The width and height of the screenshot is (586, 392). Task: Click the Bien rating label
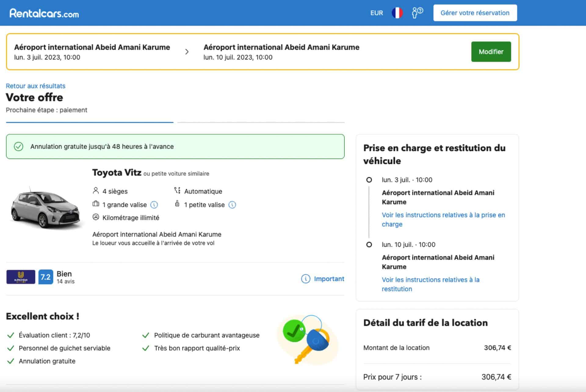(64, 274)
